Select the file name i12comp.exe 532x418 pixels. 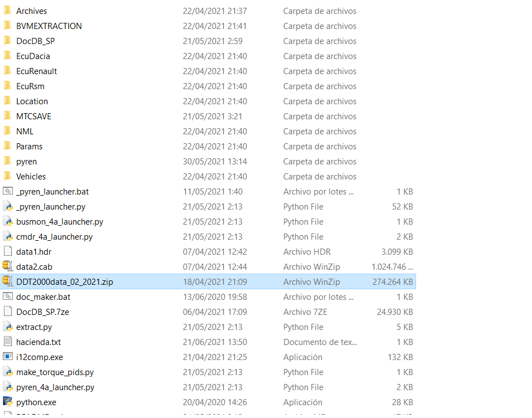pos(40,357)
